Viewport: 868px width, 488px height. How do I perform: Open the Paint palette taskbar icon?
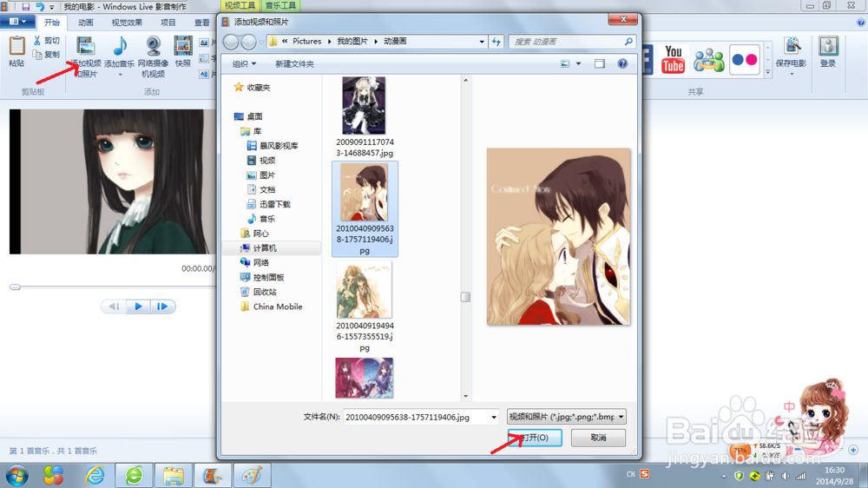click(252, 475)
